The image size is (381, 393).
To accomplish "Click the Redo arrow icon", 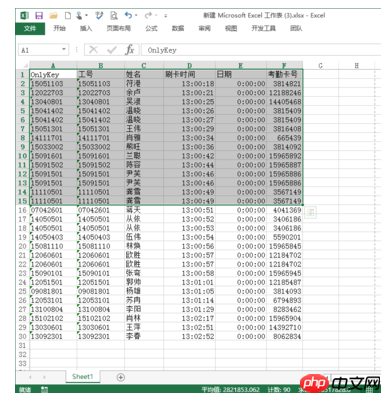I will pyautogui.click(x=148, y=16).
